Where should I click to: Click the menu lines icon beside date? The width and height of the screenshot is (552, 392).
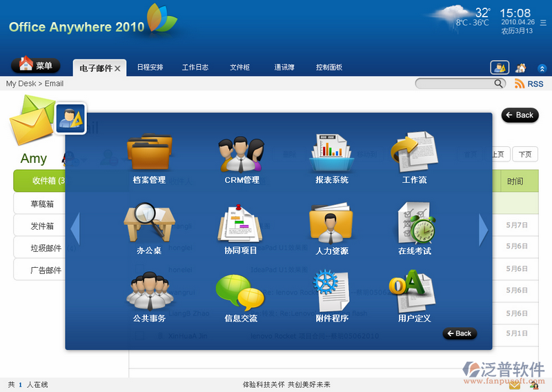pos(543,23)
